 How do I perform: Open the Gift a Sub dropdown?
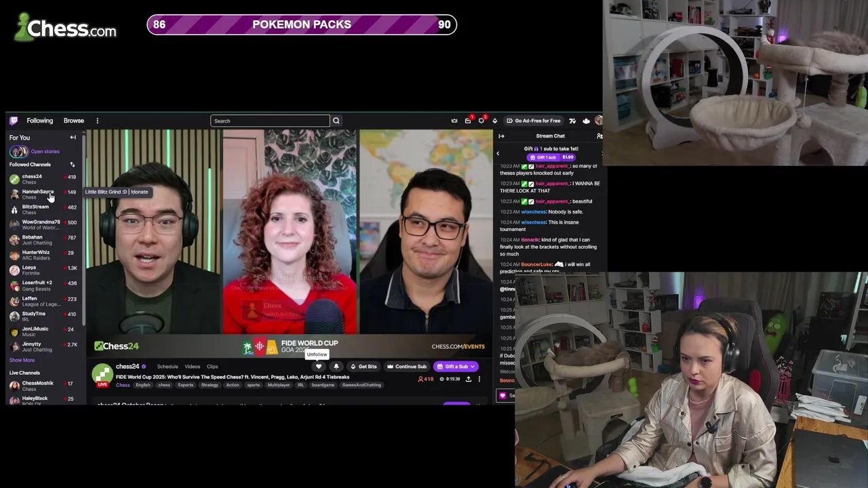pyautogui.click(x=456, y=367)
